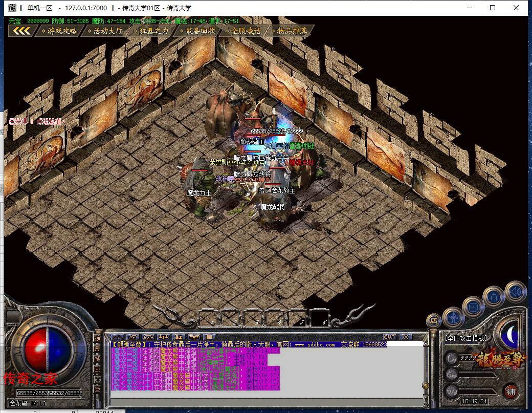Click the OUT button on chat panel

click(x=389, y=337)
